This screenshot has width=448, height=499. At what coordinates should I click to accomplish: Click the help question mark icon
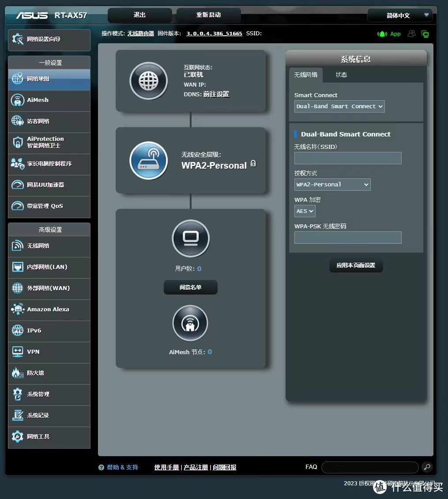click(x=101, y=468)
